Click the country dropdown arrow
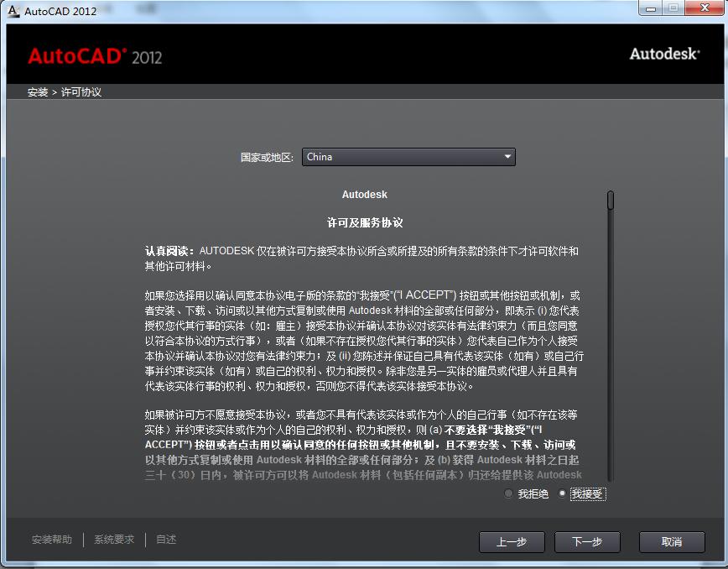The width and height of the screenshot is (728, 569). [507, 157]
